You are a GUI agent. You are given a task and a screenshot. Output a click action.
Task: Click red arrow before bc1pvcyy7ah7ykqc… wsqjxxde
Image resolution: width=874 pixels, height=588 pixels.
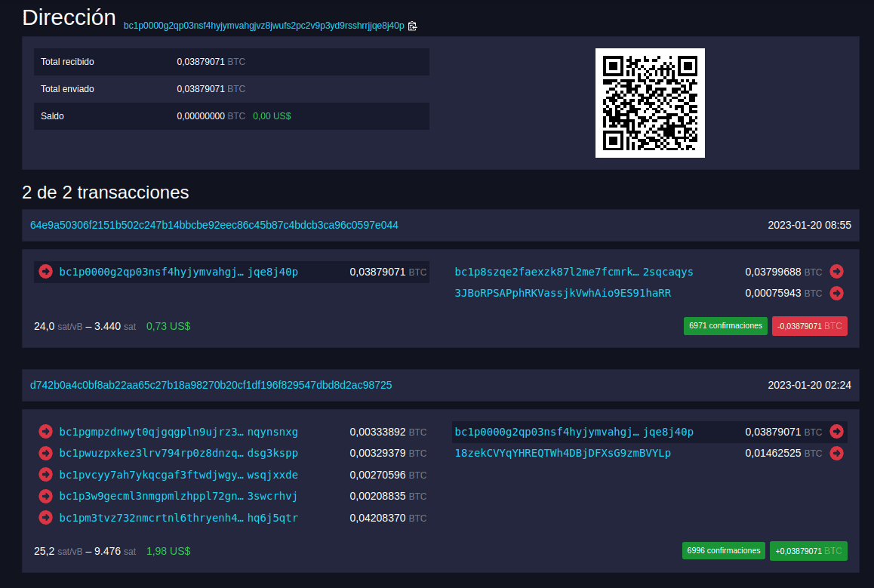pyautogui.click(x=46, y=474)
